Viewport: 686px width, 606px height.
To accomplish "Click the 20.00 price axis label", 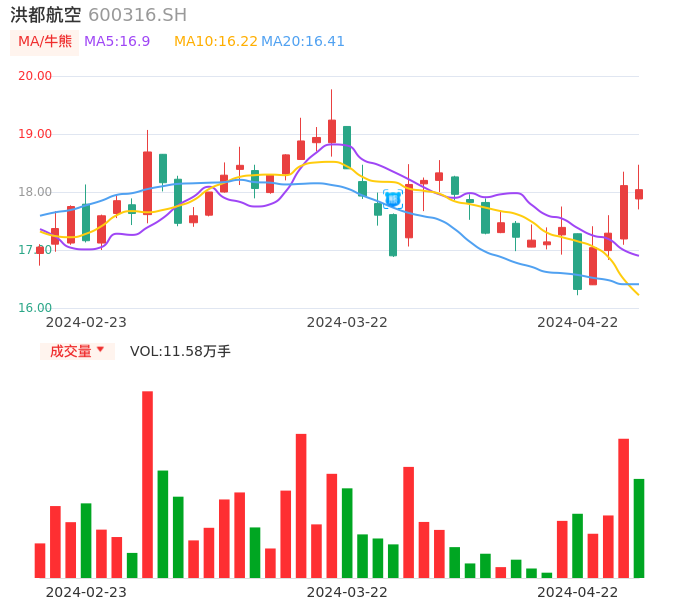I will click(35, 76).
